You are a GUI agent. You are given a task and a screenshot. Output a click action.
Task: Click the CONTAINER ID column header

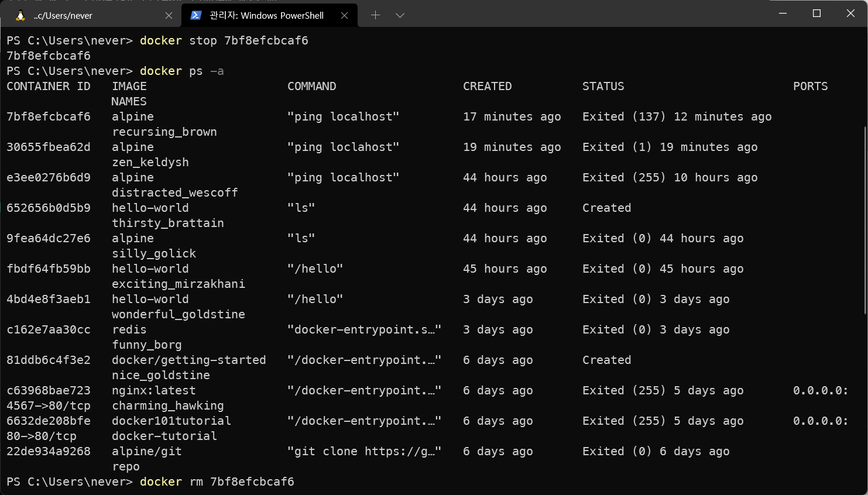coord(49,86)
